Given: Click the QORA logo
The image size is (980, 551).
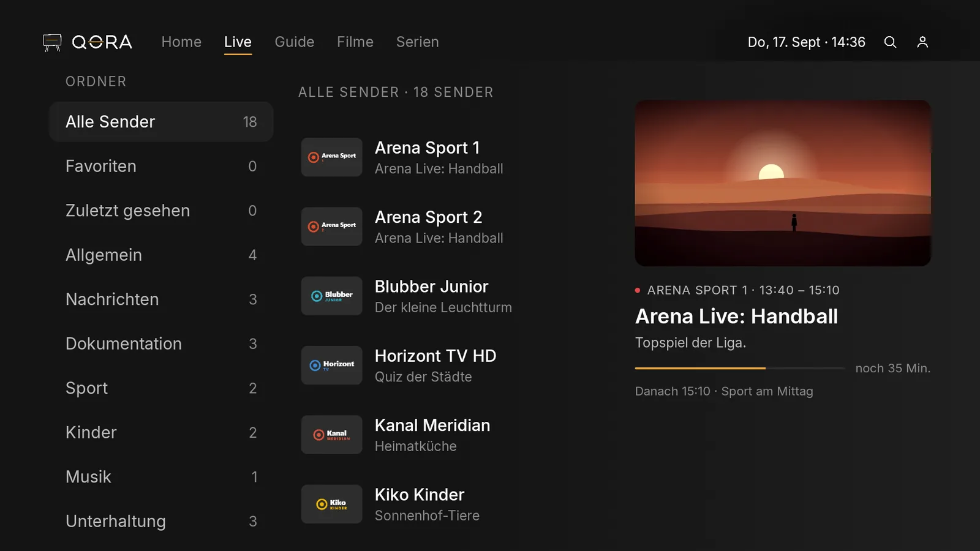Looking at the screenshot, I should click(x=88, y=42).
